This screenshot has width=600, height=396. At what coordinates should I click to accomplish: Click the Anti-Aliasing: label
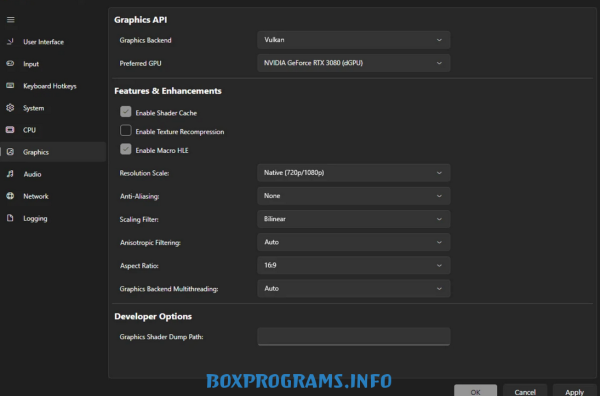(x=139, y=196)
